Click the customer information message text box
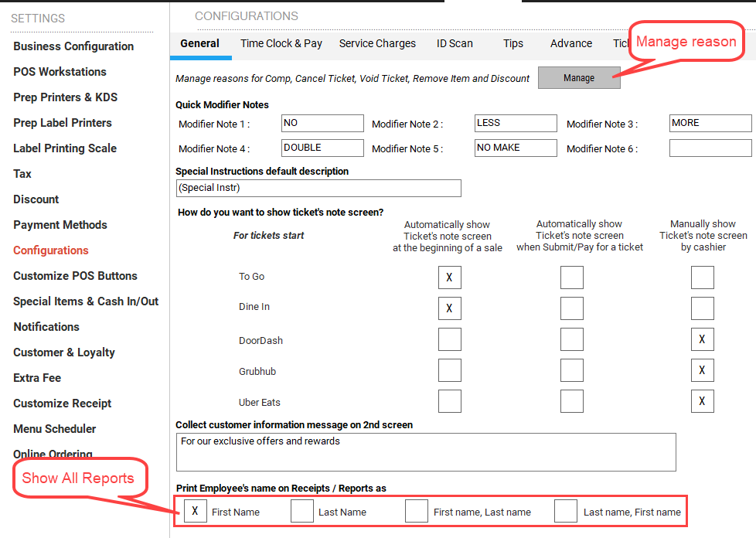 [426, 451]
